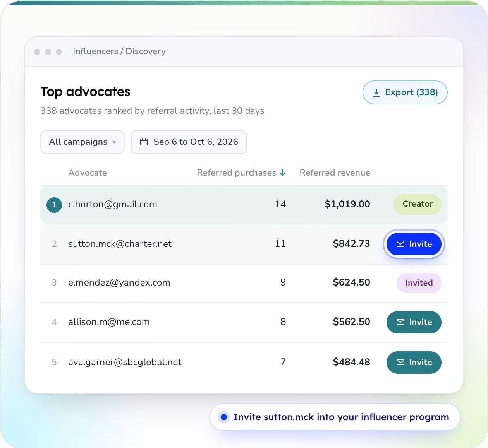Open the Sep 6 to Oct 6, 2026 date picker

189,142
